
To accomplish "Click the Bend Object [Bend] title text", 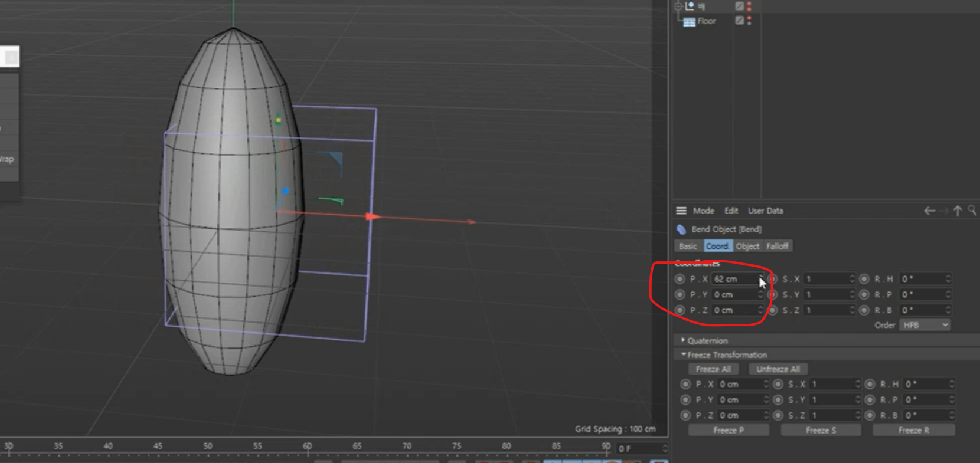I will (726, 229).
